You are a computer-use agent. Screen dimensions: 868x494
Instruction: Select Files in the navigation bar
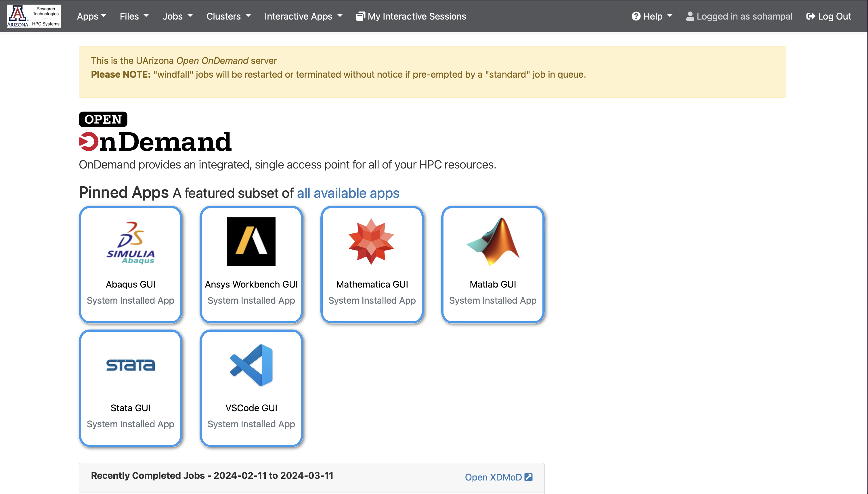133,16
